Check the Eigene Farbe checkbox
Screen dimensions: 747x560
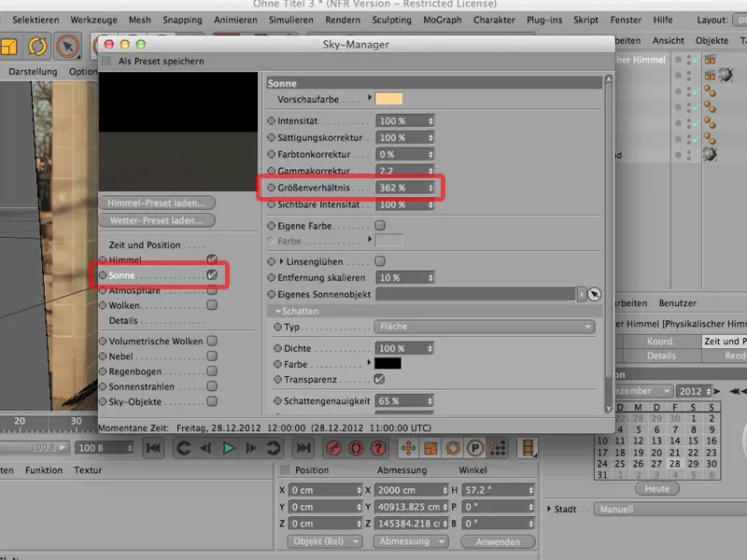380,225
